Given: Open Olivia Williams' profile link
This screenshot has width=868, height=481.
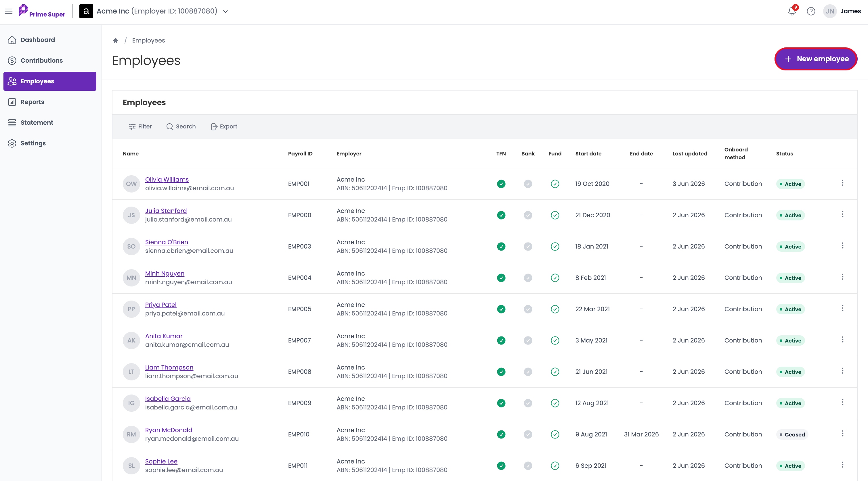Looking at the screenshot, I should click(167, 179).
